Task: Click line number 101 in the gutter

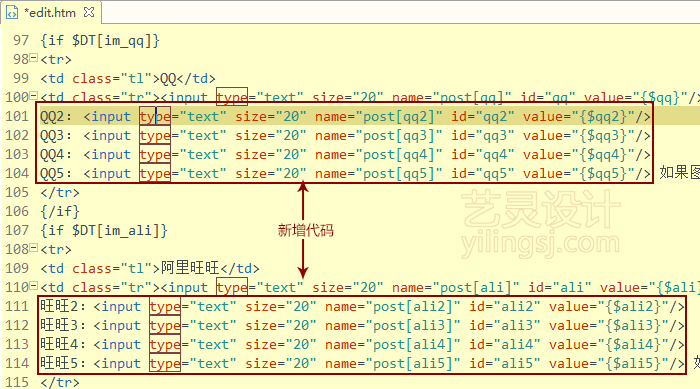Action: (x=17, y=116)
